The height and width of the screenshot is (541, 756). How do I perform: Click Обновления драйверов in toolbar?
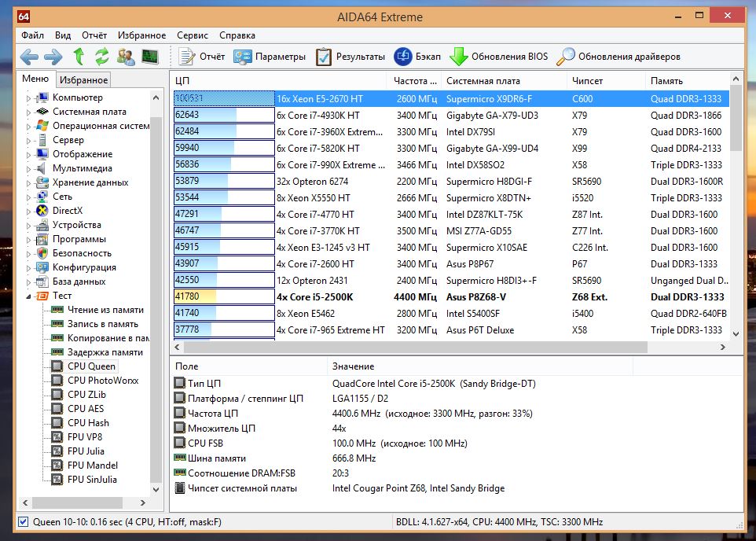pos(618,57)
